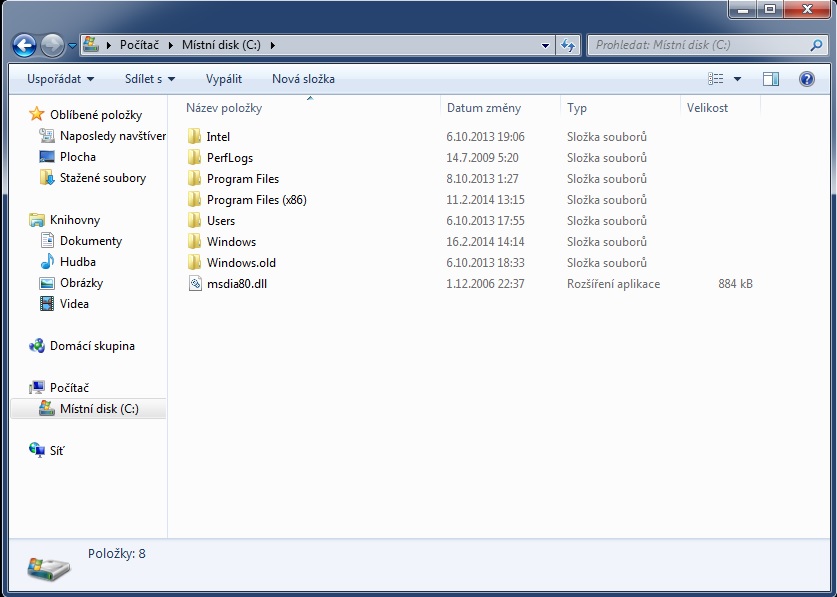Click the size value 884 kB
Screen dimensions: 837x597
pos(735,284)
